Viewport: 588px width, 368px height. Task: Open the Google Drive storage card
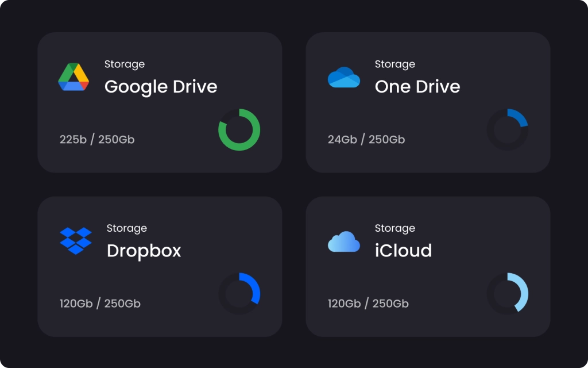pos(160,102)
